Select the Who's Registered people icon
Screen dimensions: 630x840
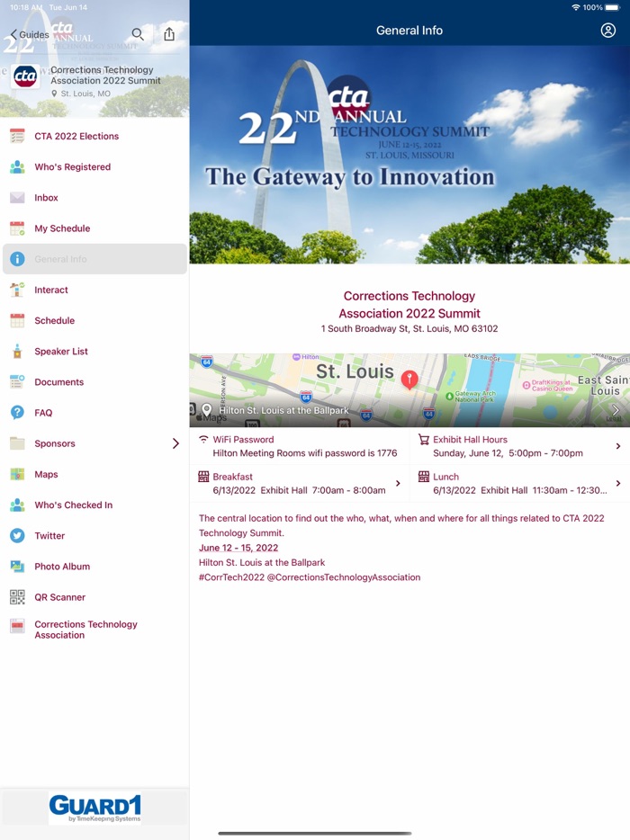(17, 166)
